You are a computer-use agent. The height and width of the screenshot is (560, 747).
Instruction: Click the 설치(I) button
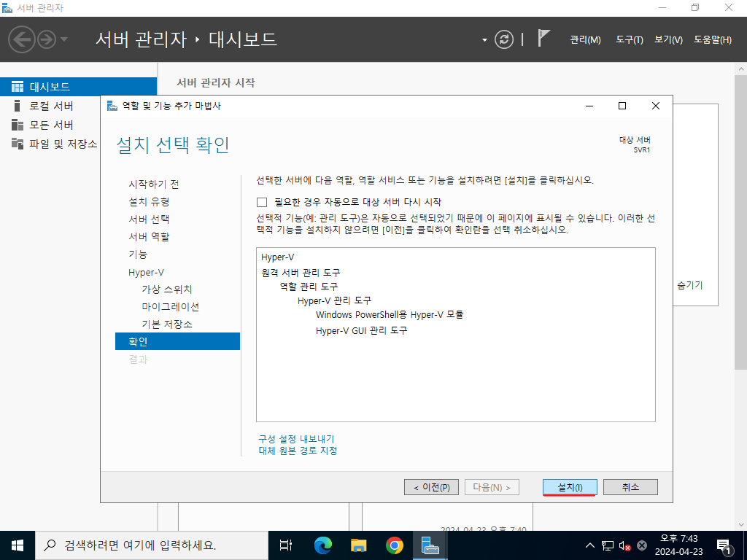click(x=570, y=487)
